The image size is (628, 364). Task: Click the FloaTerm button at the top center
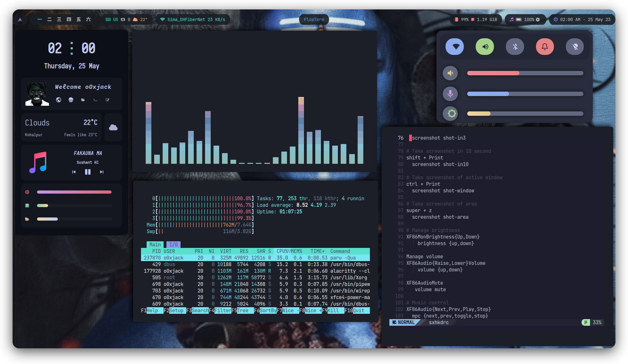(x=314, y=19)
